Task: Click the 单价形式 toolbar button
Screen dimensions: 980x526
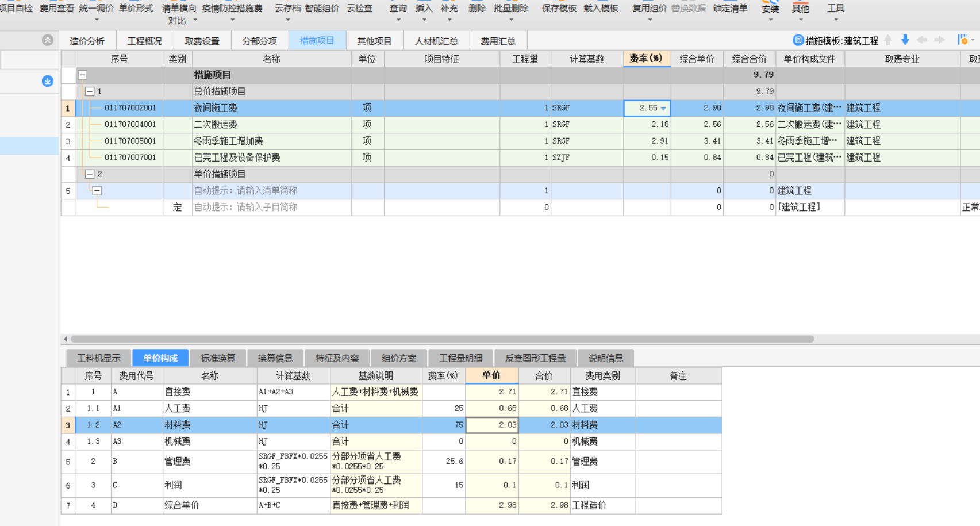Action: pos(136,9)
